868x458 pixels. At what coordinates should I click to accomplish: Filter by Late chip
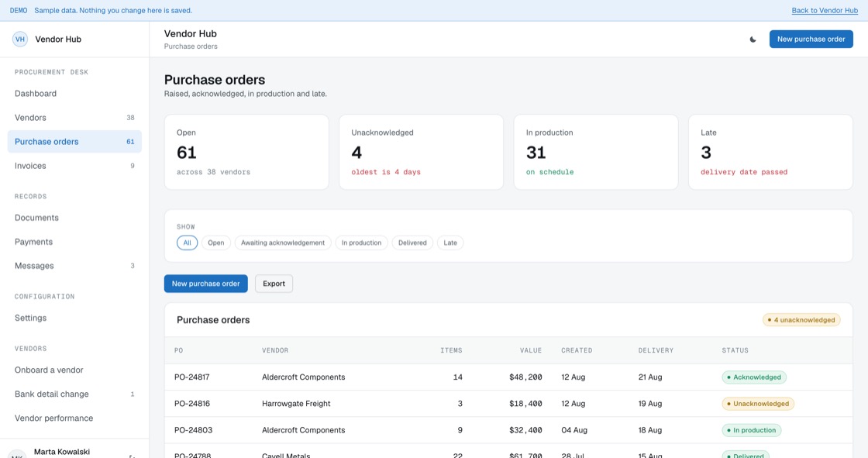[450, 243]
